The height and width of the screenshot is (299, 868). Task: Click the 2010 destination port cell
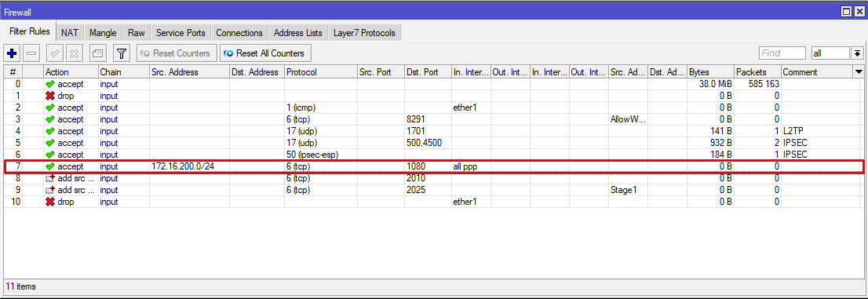pos(428,178)
